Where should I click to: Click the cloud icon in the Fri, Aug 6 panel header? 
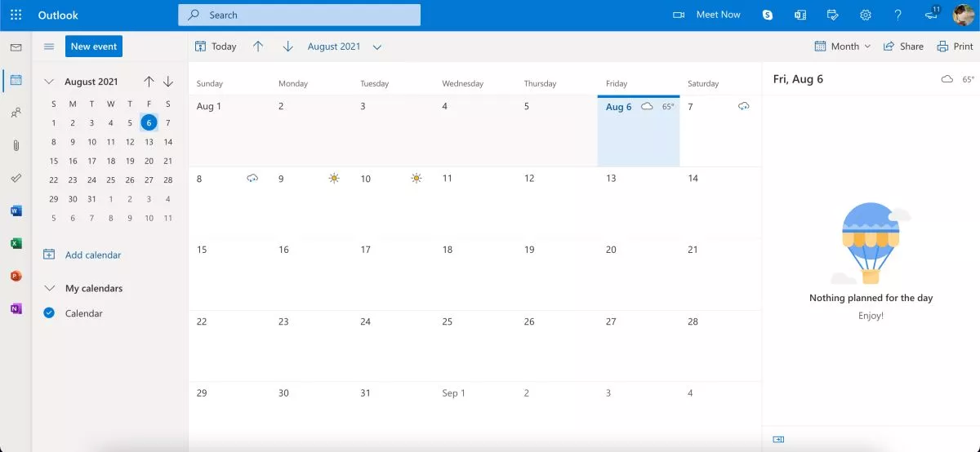pos(947,79)
